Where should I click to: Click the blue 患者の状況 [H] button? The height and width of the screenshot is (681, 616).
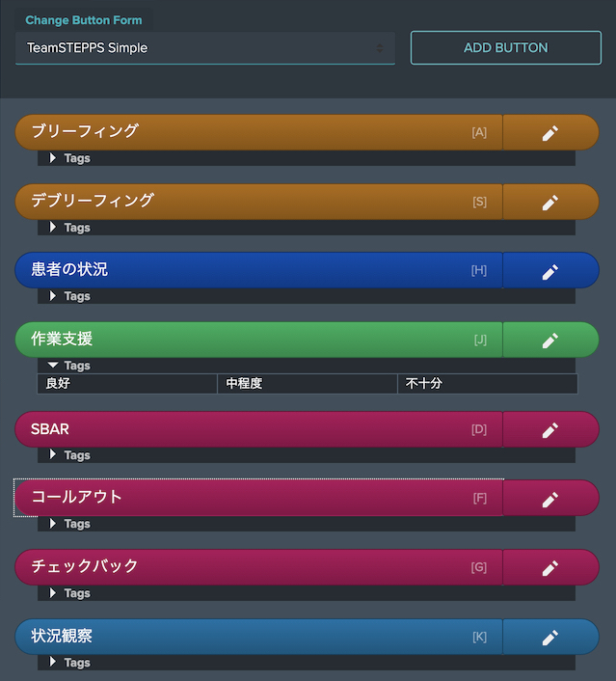click(x=258, y=270)
